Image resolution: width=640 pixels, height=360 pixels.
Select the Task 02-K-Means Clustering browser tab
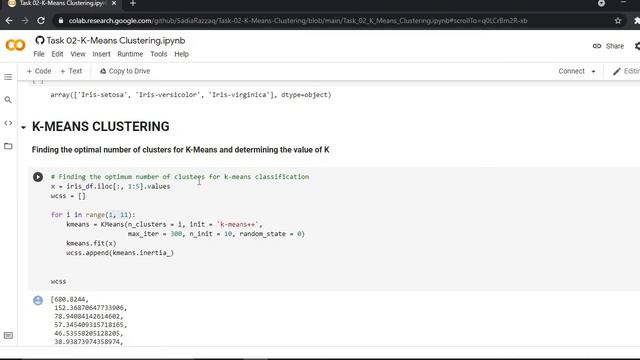61,3
